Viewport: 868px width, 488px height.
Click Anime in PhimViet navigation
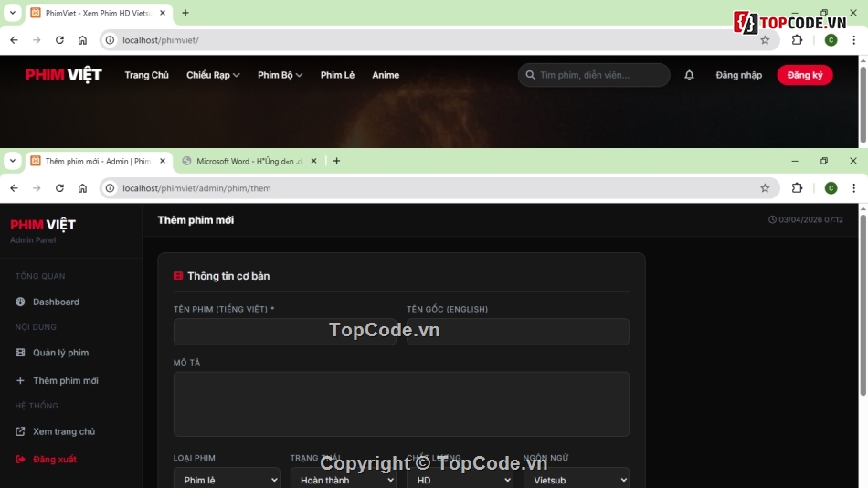tap(386, 75)
